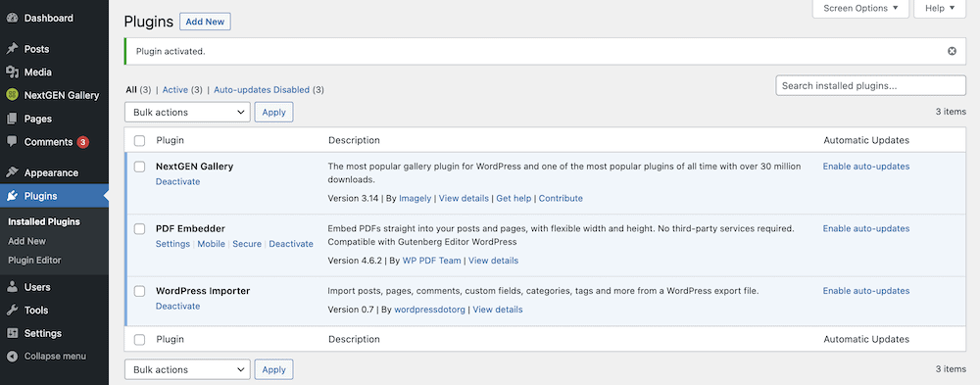Screen dimensions: 980x385
Task: Click the red comments count badge
Action: (82, 142)
